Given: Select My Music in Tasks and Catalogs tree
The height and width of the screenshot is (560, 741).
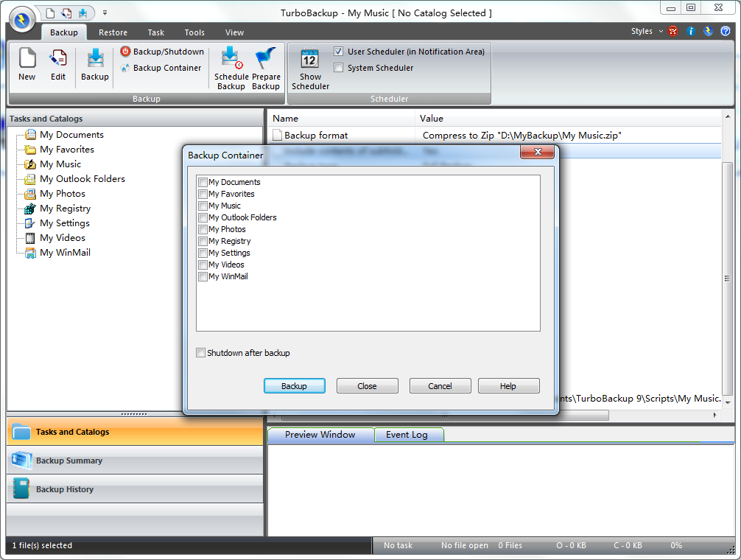Looking at the screenshot, I should pyautogui.click(x=60, y=164).
